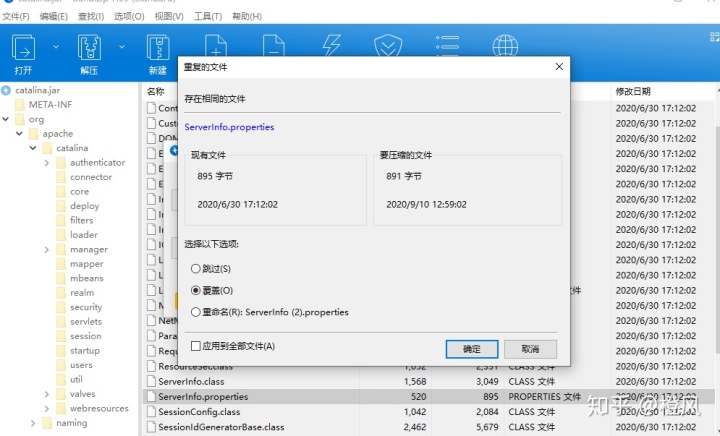Click the file icon of ServerInfo.class
Viewport: 720px width, 436px height.
pyautogui.click(x=152, y=381)
